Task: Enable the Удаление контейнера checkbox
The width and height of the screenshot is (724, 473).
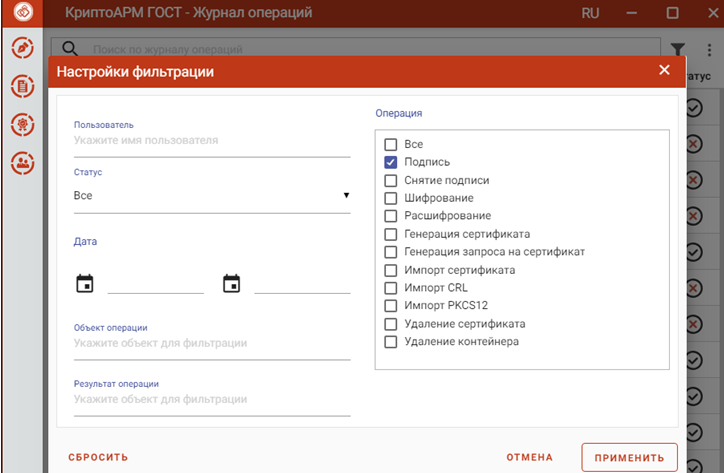Action: pos(391,342)
